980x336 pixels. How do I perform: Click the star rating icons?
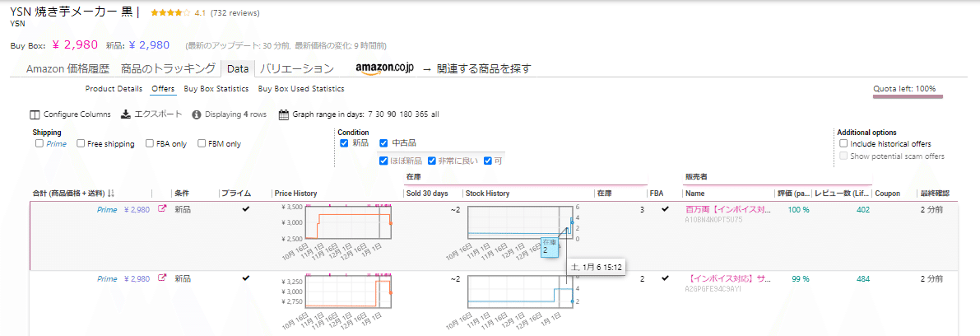point(170,12)
